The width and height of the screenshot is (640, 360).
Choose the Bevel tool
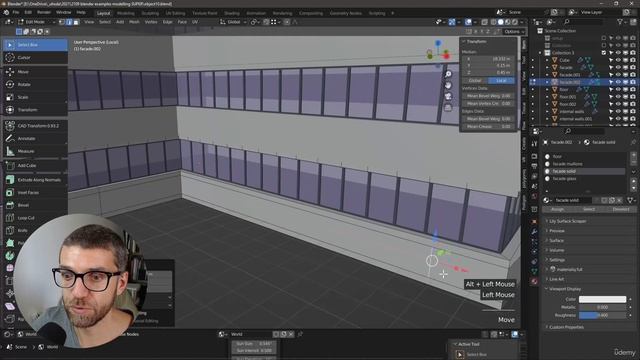coord(35,205)
